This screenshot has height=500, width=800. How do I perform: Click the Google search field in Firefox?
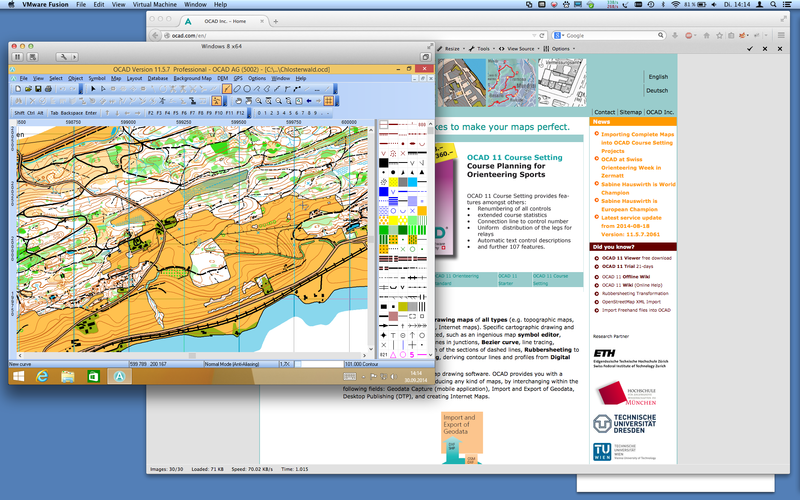point(612,36)
